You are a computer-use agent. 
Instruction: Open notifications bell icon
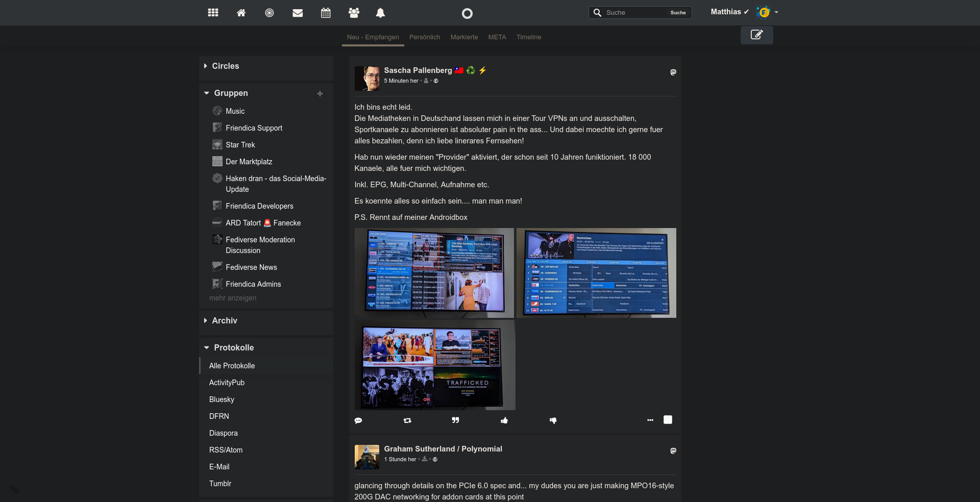click(380, 13)
